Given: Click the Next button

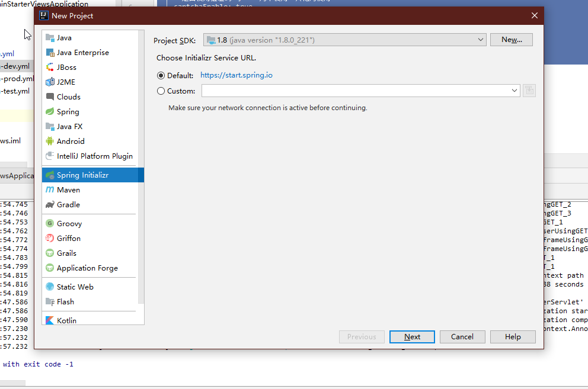Looking at the screenshot, I should (412, 337).
